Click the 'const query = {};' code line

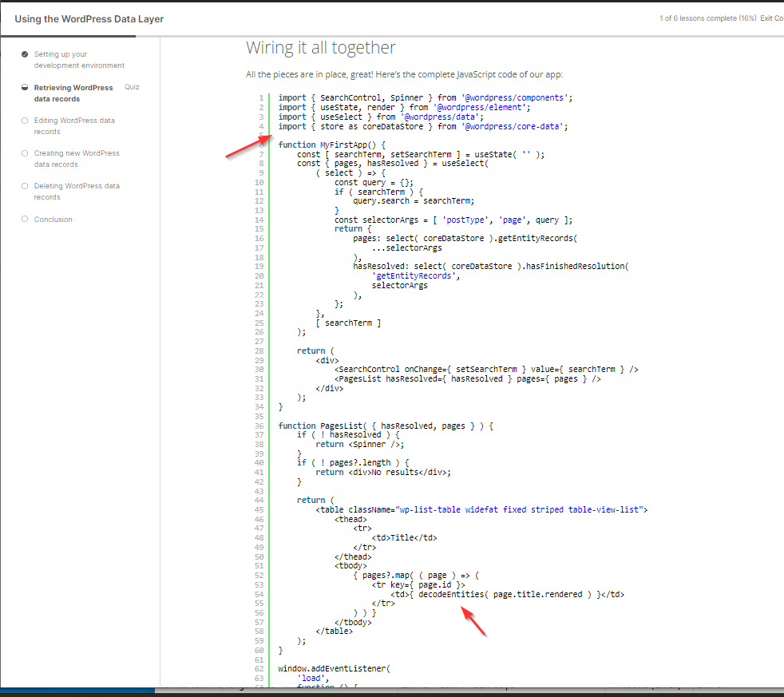[374, 183]
